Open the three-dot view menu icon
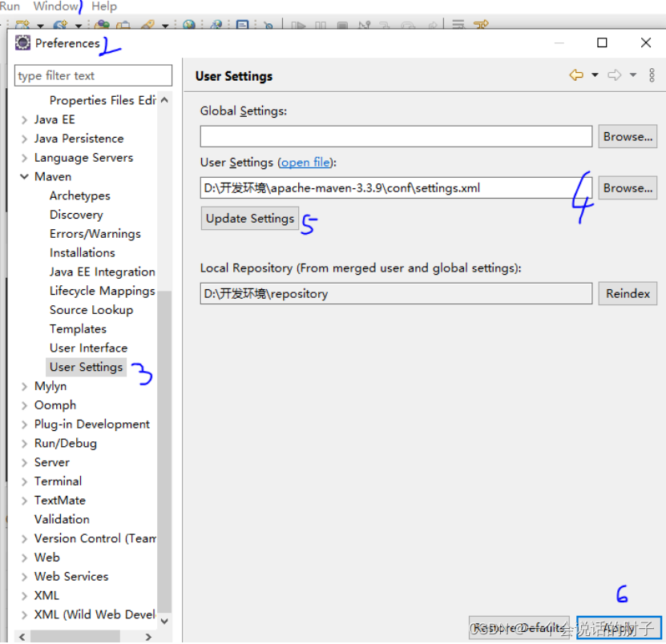Screen dimensions: 666x644 [x=652, y=75]
